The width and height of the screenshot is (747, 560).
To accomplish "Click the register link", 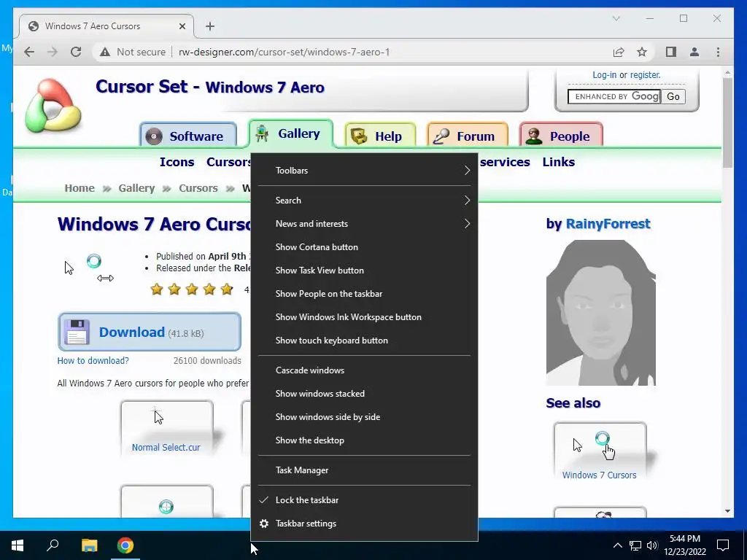I will [x=645, y=75].
